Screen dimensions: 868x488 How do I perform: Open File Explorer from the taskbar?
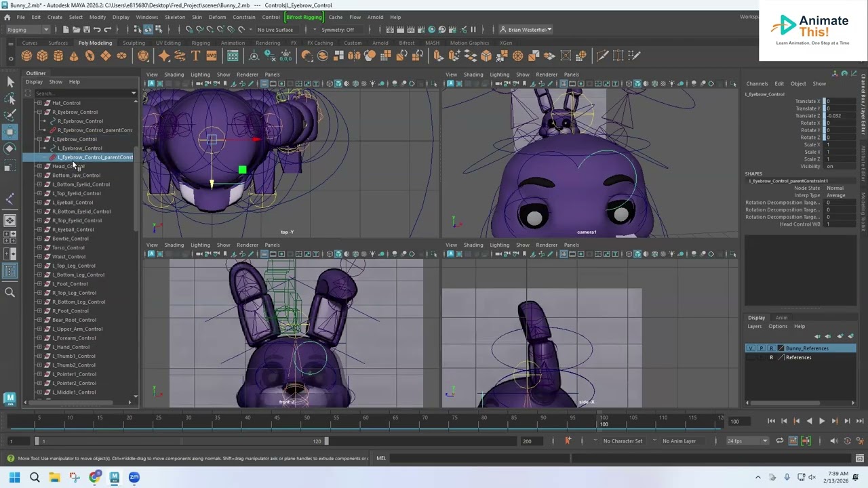(x=54, y=477)
